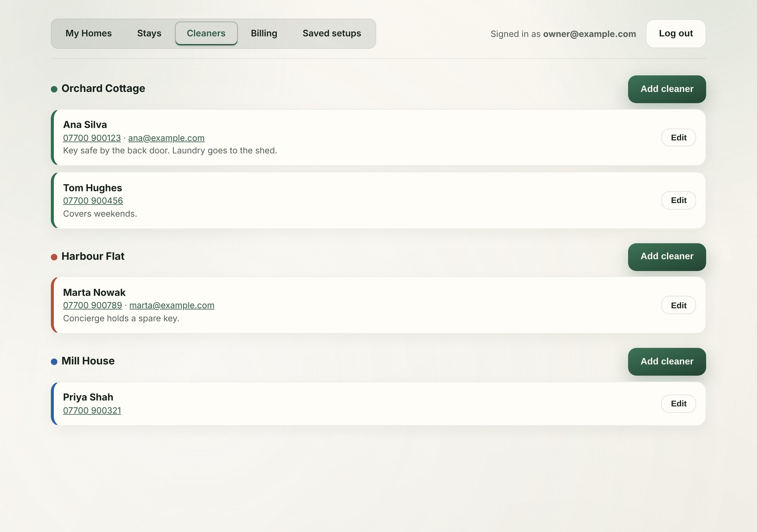Click the note 'Covers weekends.'

point(100,214)
